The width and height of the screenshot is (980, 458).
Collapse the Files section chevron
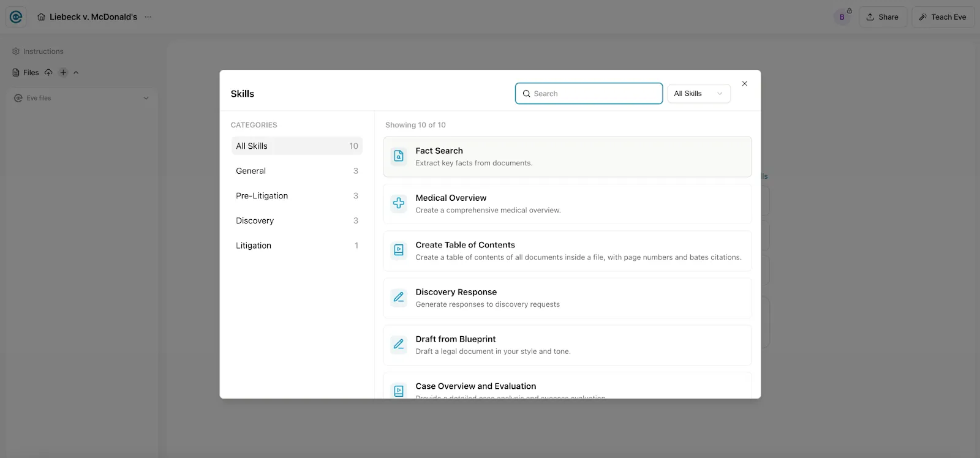pyautogui.click(x=76, y=72)
